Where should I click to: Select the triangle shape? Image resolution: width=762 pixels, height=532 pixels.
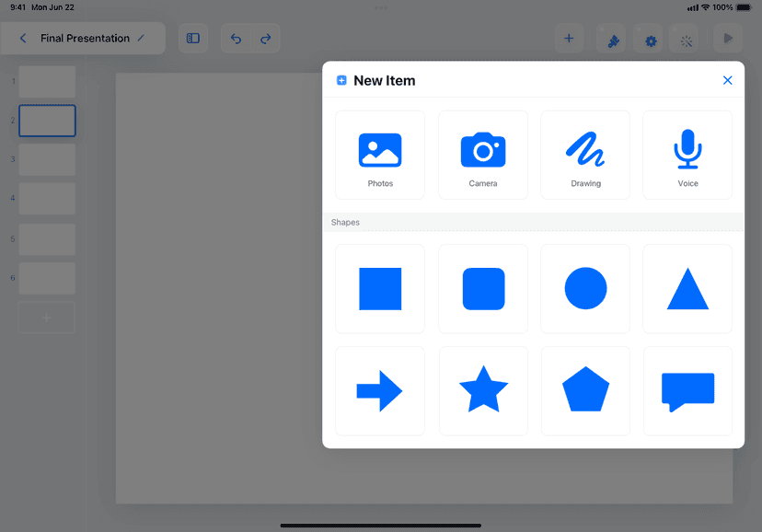(x=687, y=289)
